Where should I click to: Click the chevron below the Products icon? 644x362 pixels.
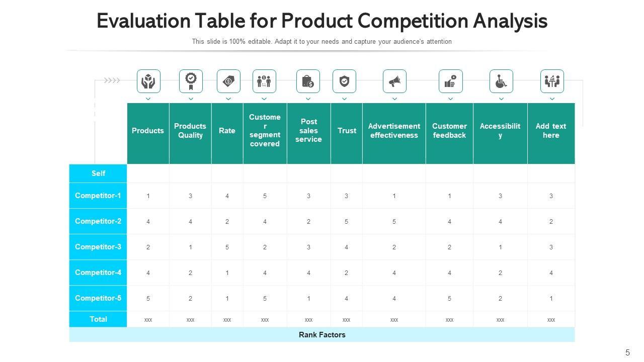pos(148,99)
